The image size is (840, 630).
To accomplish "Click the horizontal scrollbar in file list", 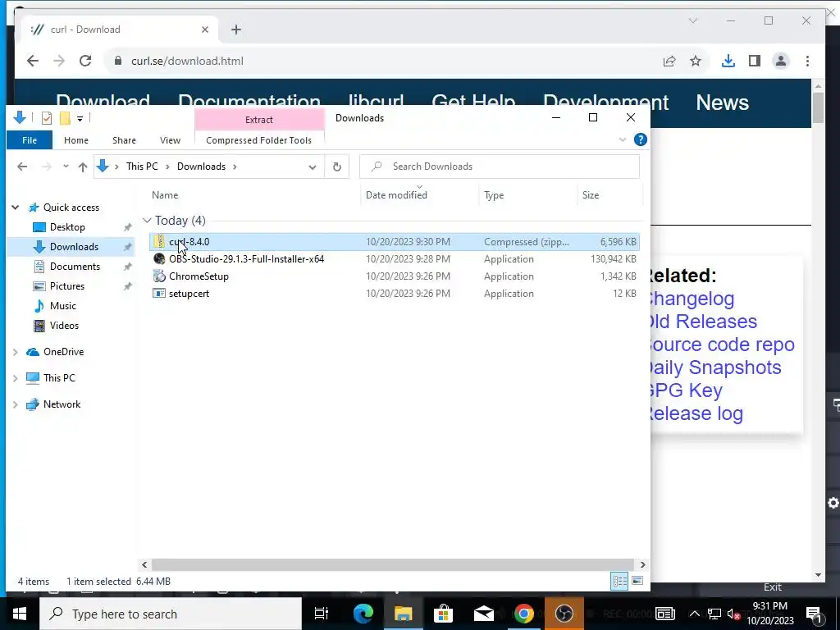I will coord(393,564).
